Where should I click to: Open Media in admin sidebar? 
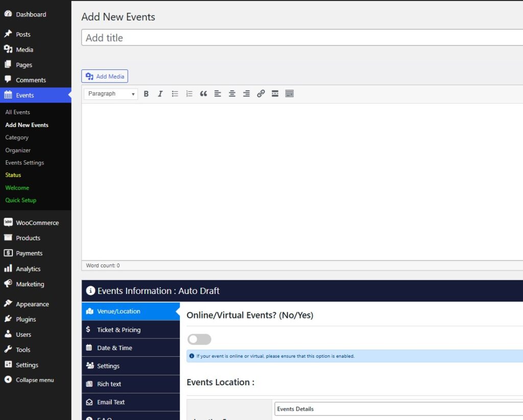tap(35, 50)
